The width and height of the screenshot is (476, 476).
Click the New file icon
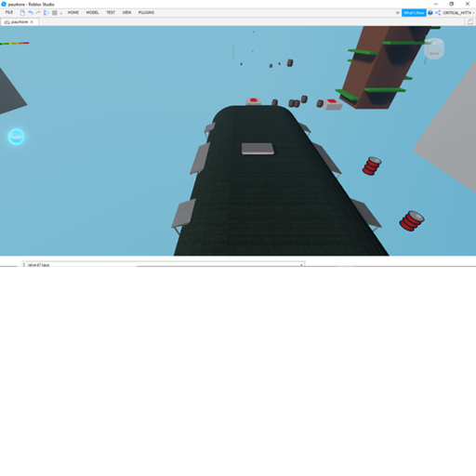click(x=22, y=13)
